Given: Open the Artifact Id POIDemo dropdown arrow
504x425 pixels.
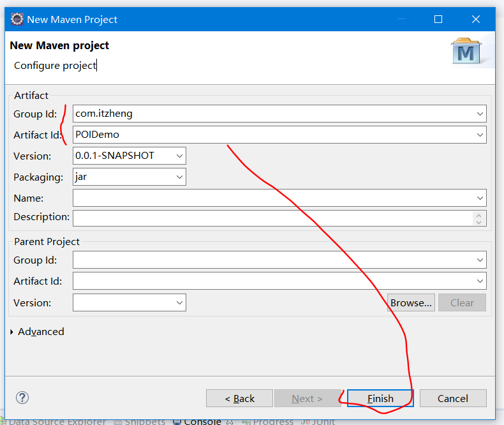Looking at the screenshot, I should pos(480,135).
